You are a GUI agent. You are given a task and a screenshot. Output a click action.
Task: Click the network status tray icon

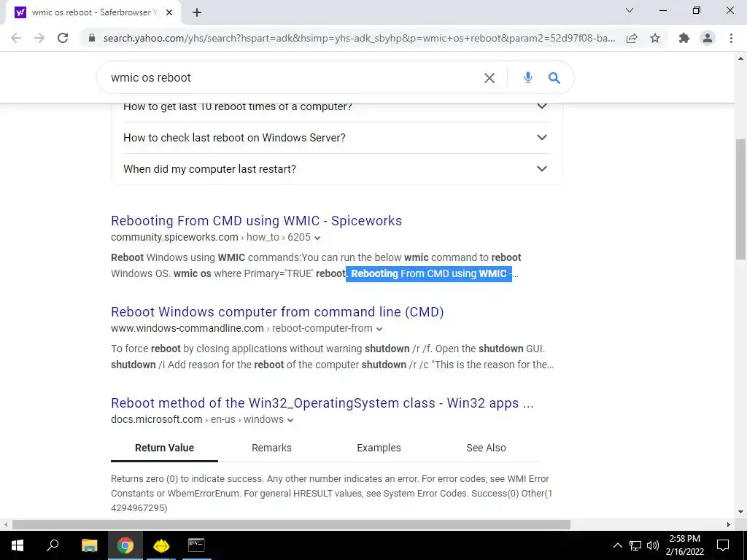[x=635, y=545]
